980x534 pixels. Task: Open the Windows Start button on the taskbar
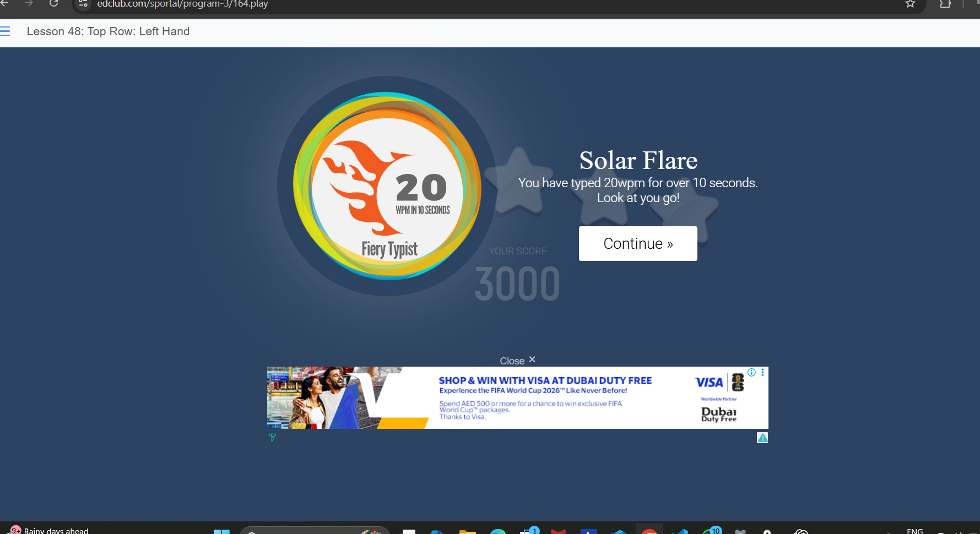pos(221,531)
